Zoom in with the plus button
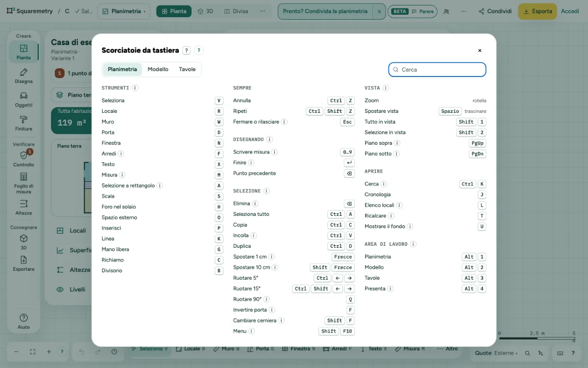The width and height of the screenshot is (588, 368). click(49, 352)
